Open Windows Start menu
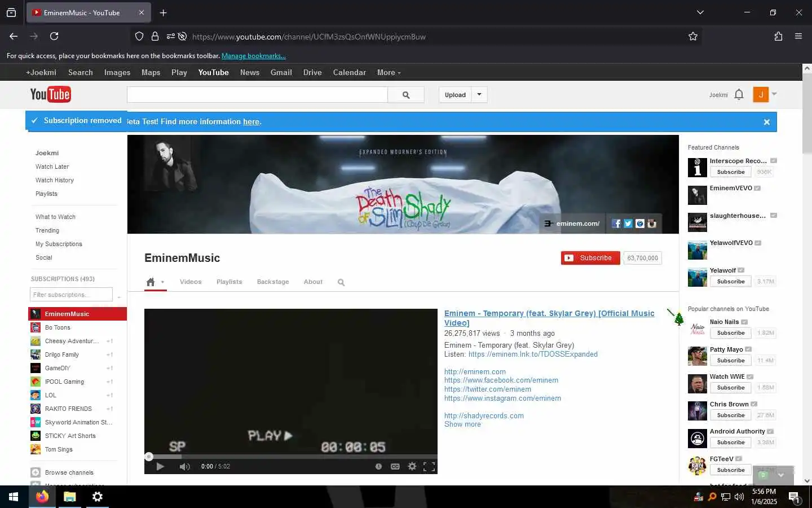 [14, 497]
